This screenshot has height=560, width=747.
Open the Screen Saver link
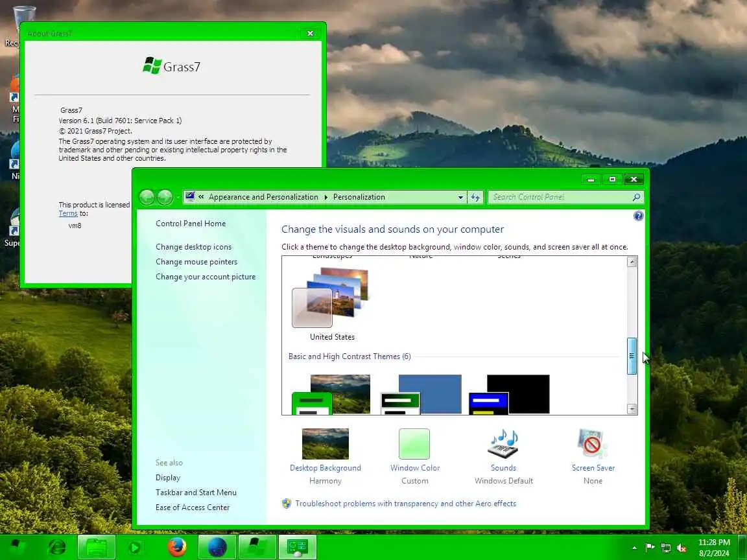(593, 468)
